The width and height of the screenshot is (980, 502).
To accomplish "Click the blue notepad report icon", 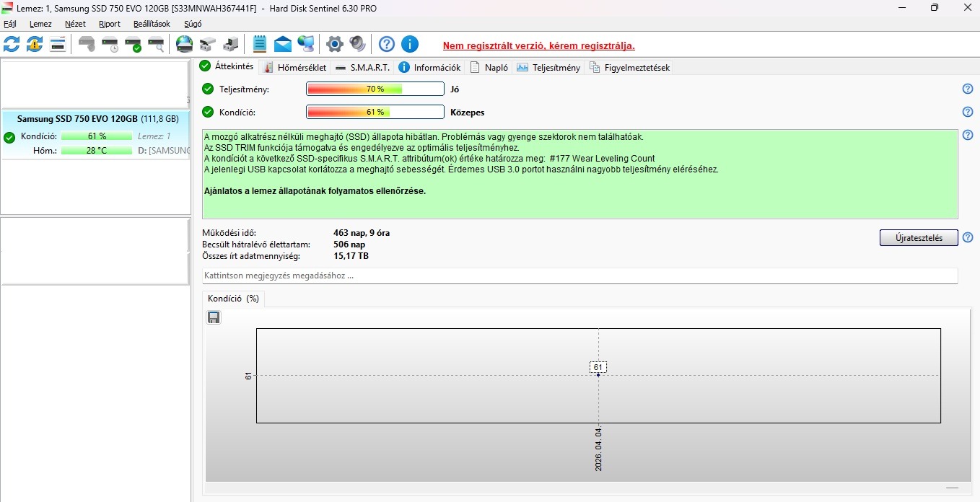I will (x=260, y=44).
